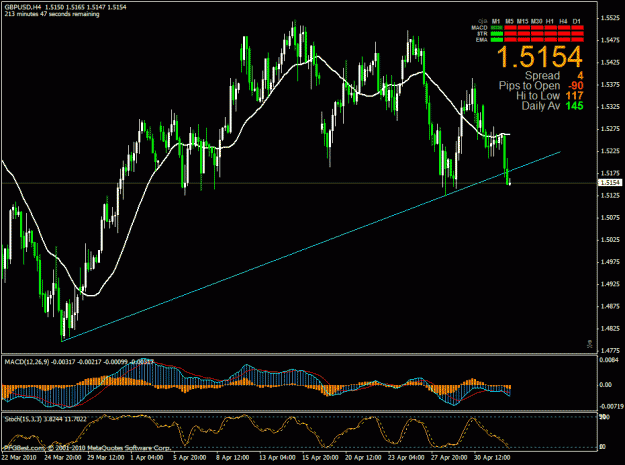Click the M15 timeframe header in dashboard

tap(523, 21)
